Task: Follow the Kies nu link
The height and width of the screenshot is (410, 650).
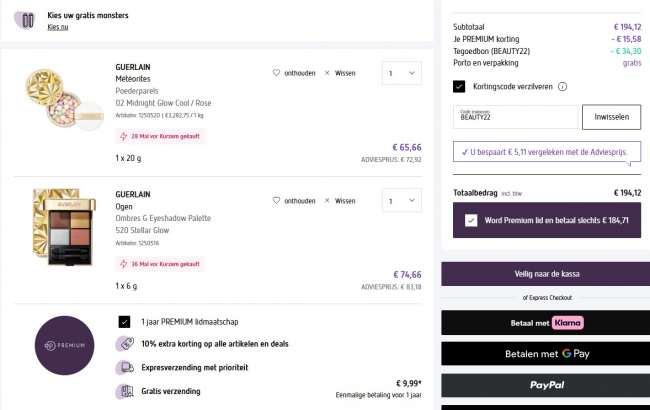Action: tap(58, 27)
